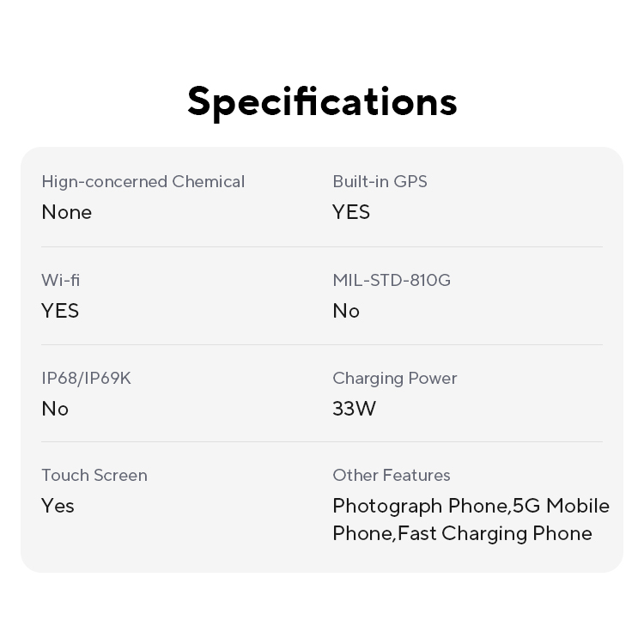
Task: Select the Built-in GPS label
Action: 380,181
